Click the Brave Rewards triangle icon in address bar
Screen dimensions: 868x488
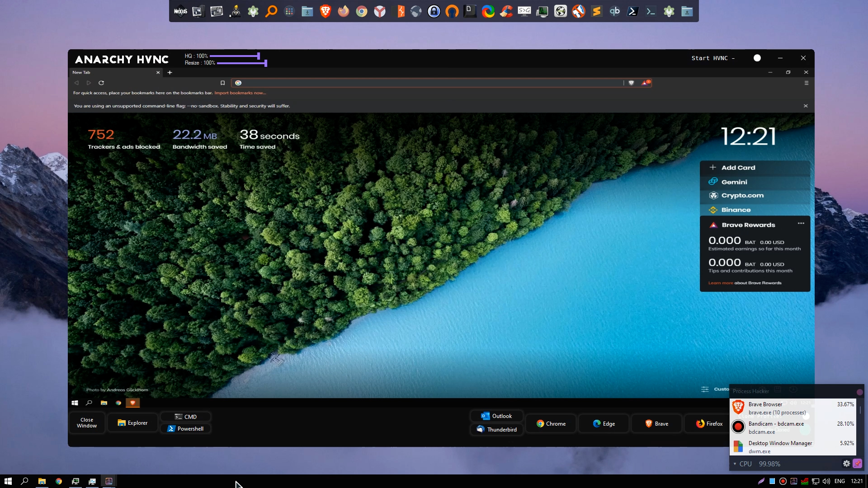(x=645, y=83)
